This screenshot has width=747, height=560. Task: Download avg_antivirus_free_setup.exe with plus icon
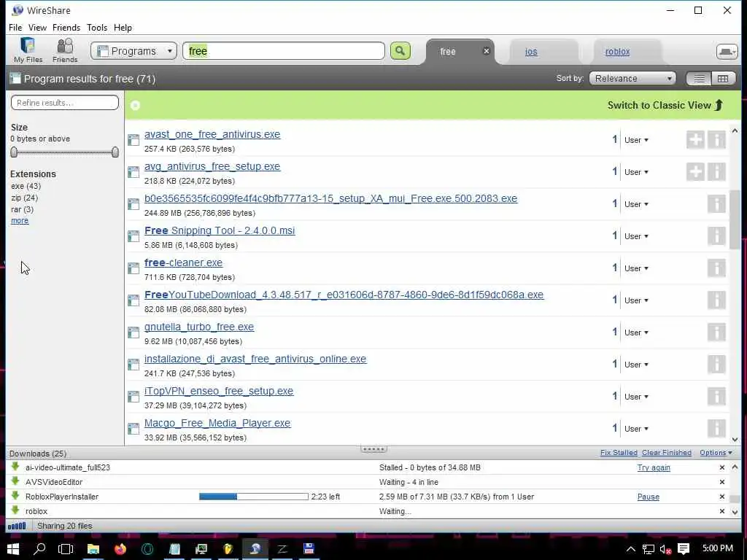point(695,171)
